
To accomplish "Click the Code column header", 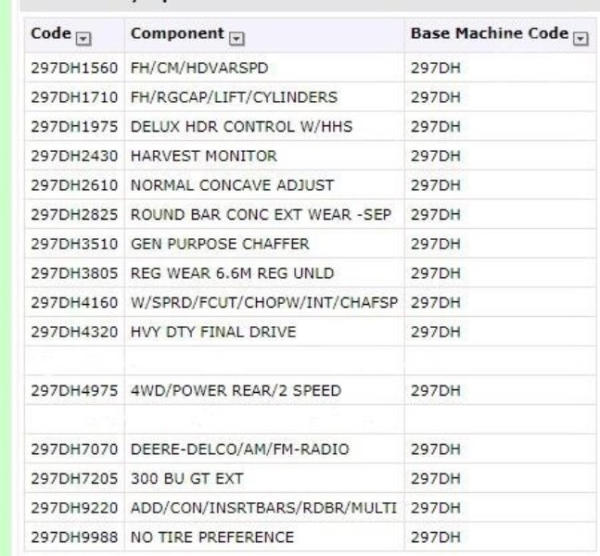I will tap(50, 34).
